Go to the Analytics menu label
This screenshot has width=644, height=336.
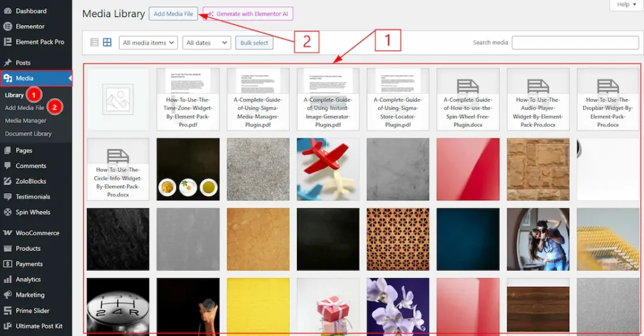coord(28,279)
